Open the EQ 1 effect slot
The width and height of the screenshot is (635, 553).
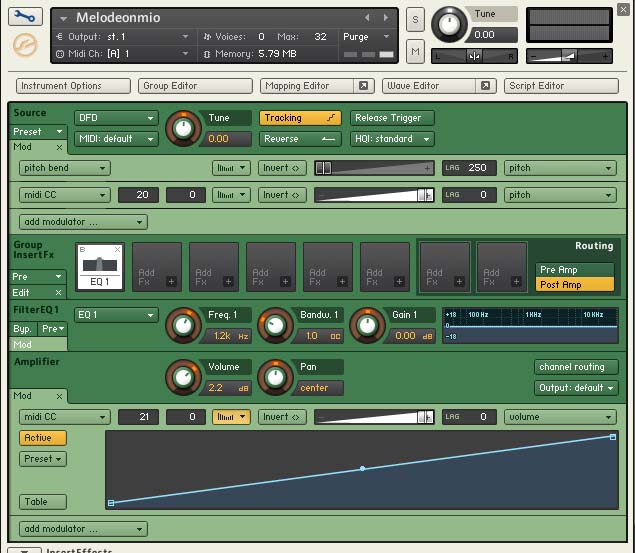[x=100, y=267]
